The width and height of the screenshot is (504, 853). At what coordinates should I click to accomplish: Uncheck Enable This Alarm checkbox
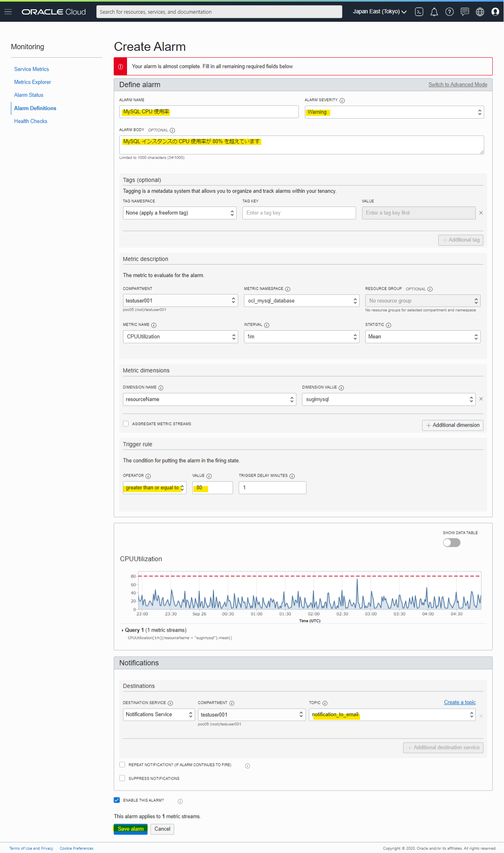(117, 800)
